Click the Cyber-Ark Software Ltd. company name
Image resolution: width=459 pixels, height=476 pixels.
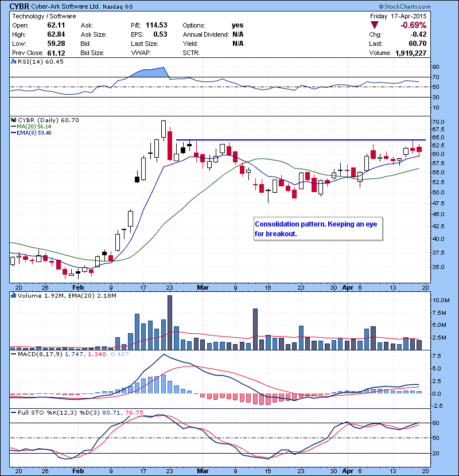(x=65, y=6)
